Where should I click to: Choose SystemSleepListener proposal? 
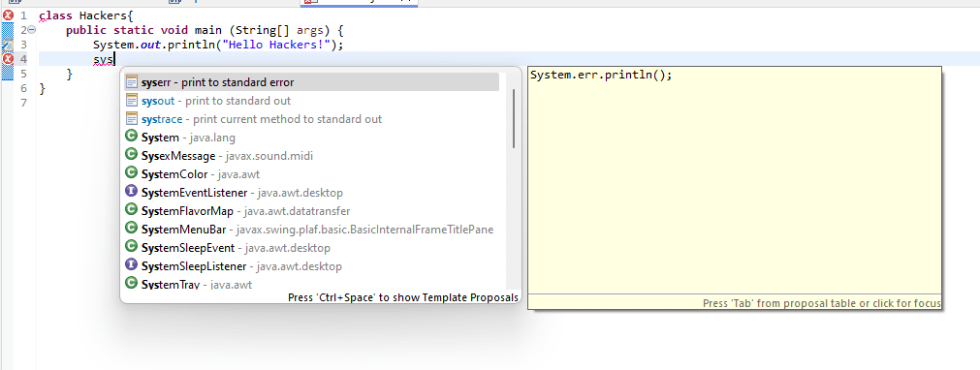312,266
